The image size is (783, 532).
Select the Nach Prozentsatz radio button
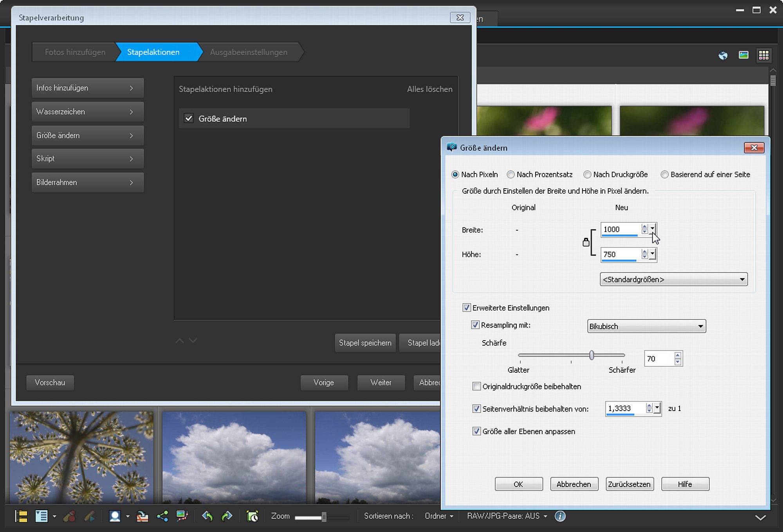511,175
